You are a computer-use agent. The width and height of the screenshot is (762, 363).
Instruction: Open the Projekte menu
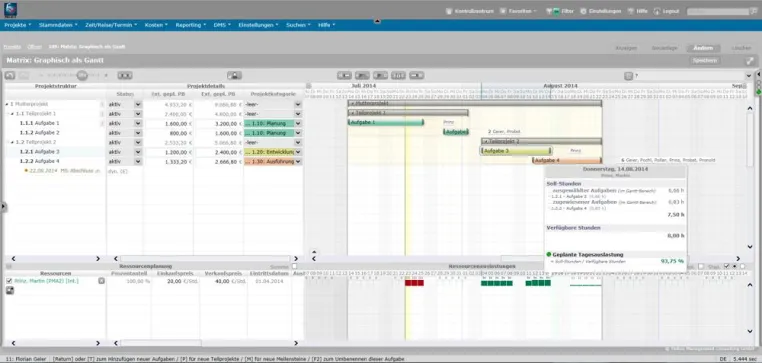click(17, 25)
